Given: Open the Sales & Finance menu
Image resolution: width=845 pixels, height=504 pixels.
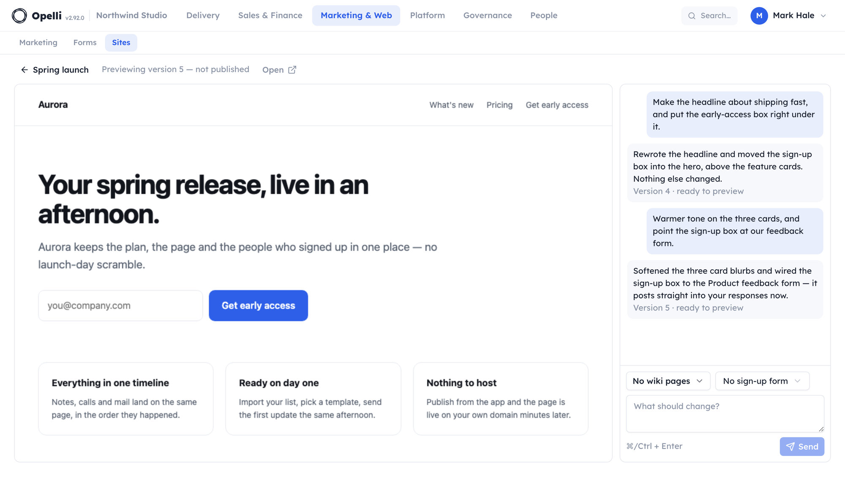Looking at the screenshot, I should click(x=270, y=16).
